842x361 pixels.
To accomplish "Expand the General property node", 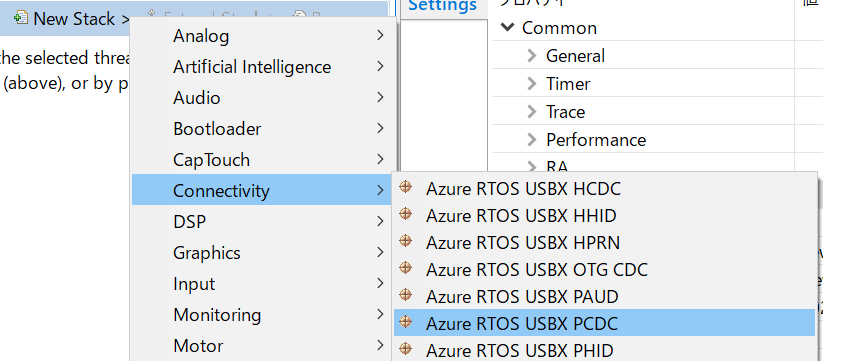I will click(x=532, y=55).
